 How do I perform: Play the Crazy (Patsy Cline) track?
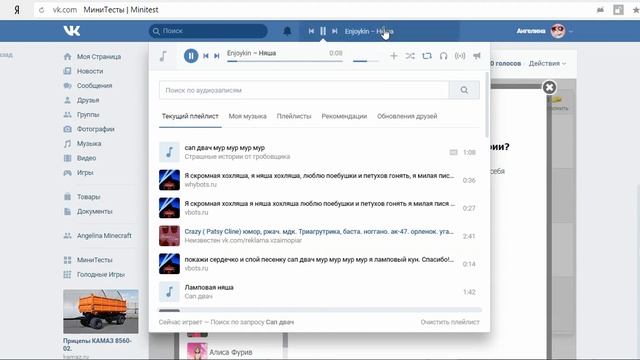click(319, 236)
